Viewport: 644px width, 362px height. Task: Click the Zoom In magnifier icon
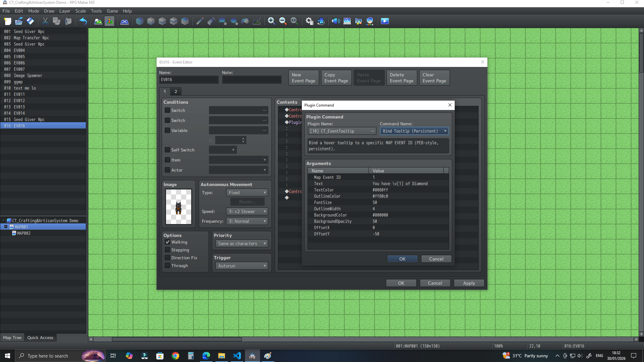coord(271,21)
